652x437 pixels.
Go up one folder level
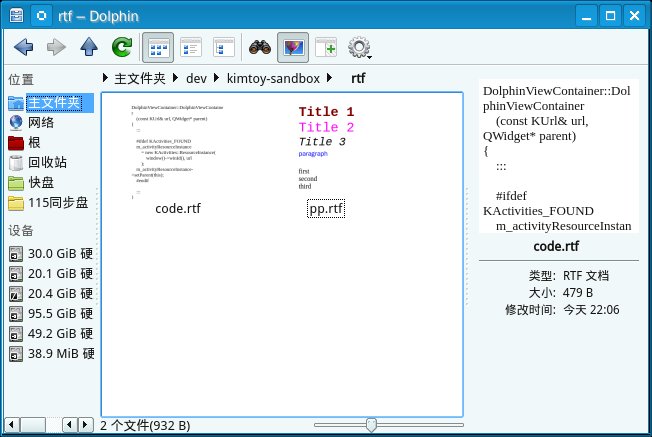[x=89, y=47]
